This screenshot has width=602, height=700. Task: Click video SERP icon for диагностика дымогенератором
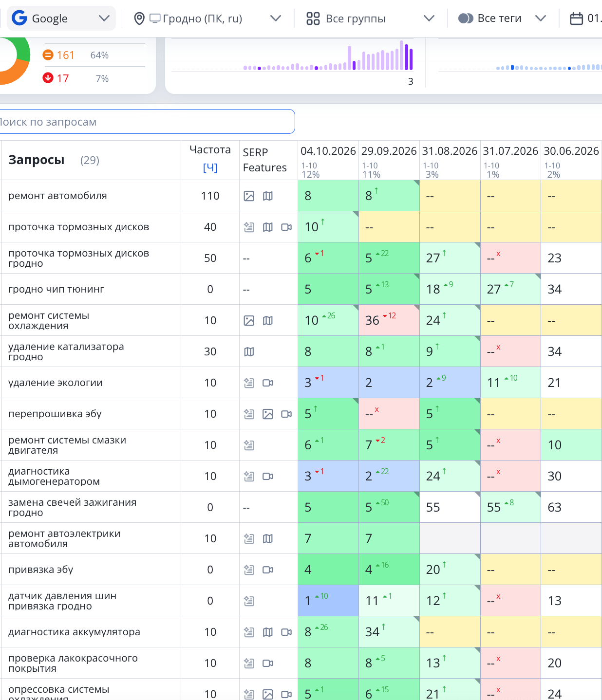tap(268, 476)
